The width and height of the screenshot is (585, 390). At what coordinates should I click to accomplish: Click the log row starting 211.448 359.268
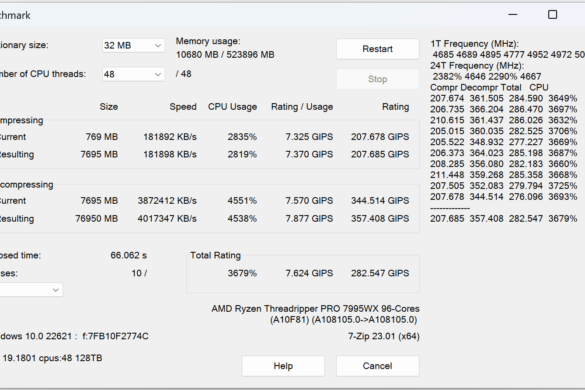[x=504, y=175]
